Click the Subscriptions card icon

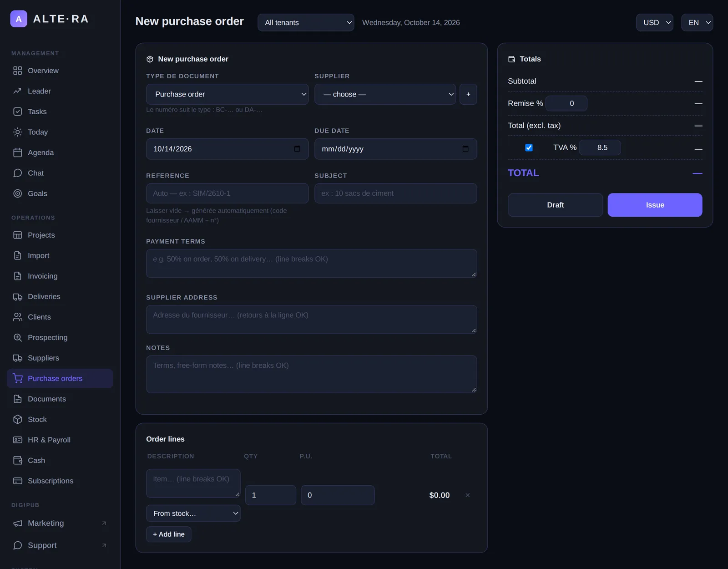pos(17,481)
